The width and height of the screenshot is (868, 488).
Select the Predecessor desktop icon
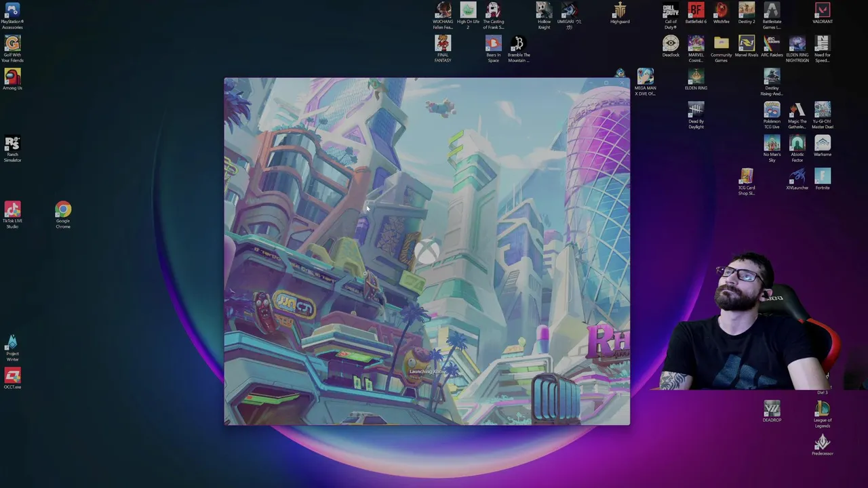point(823,445)
